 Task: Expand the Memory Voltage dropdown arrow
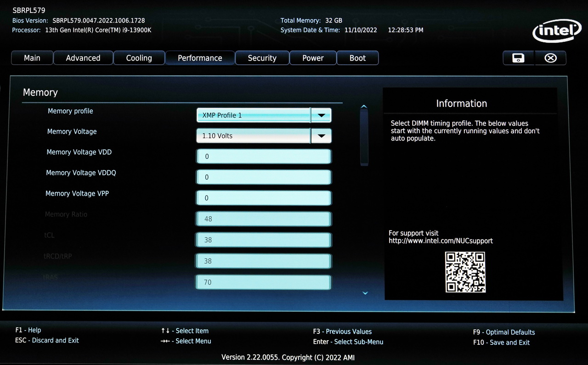click(x=322, y=136)
